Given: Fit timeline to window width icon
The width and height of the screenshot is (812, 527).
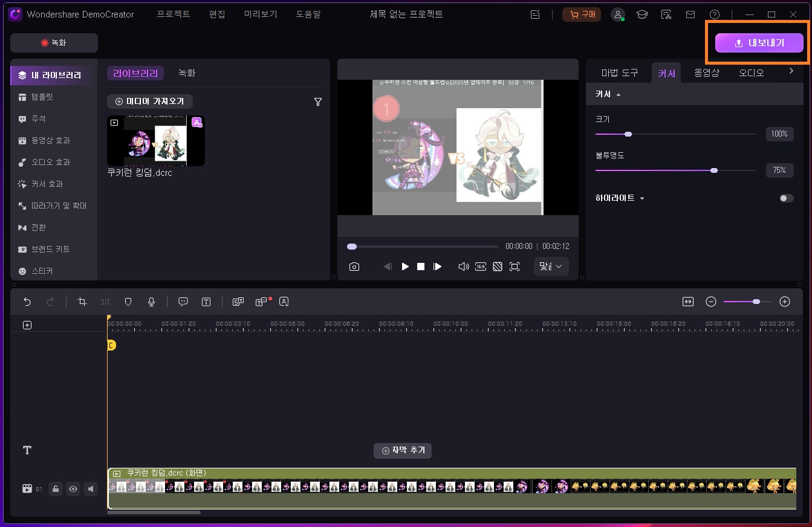Looking at the screenshot, I should (x=688, y=302).
